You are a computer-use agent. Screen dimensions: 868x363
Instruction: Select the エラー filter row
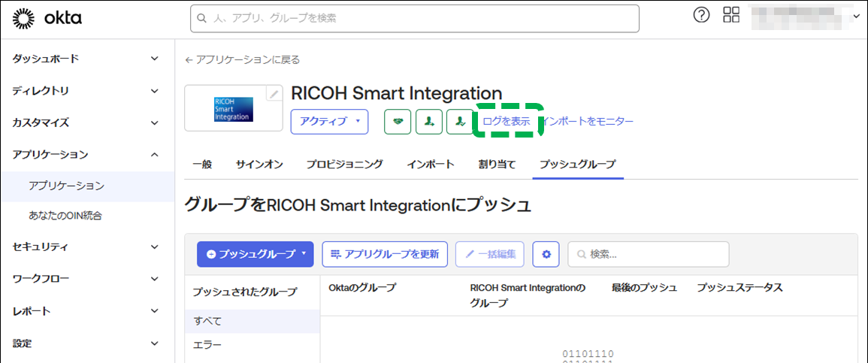(252, 345)
